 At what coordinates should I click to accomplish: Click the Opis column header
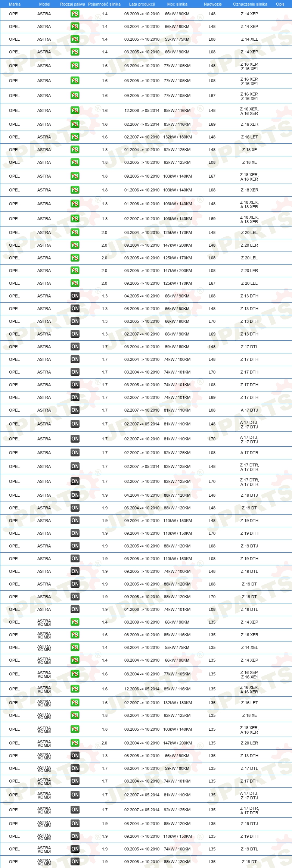pyautogui.click(x=280, y=4)
